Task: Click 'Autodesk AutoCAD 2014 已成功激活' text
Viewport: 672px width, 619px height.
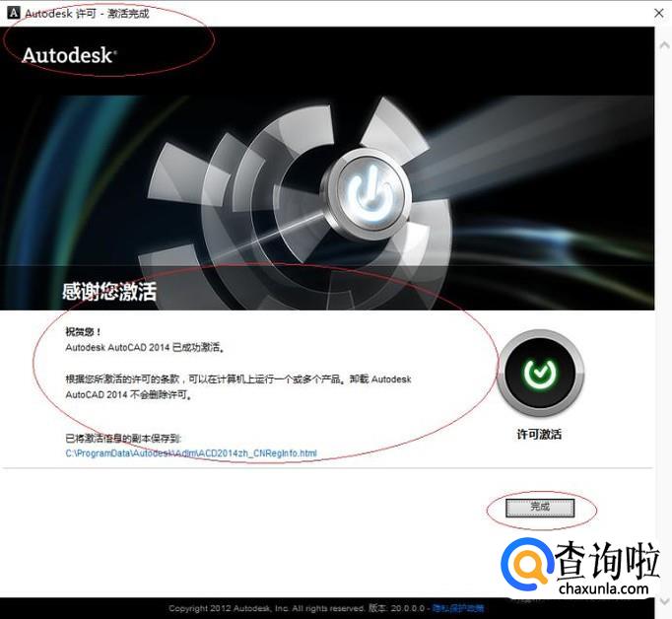Action: tap(145, 347)
